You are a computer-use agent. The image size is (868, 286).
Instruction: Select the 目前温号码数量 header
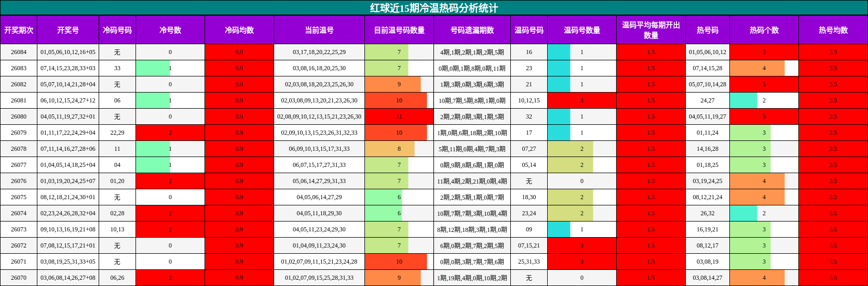click(x=399, y=30)
